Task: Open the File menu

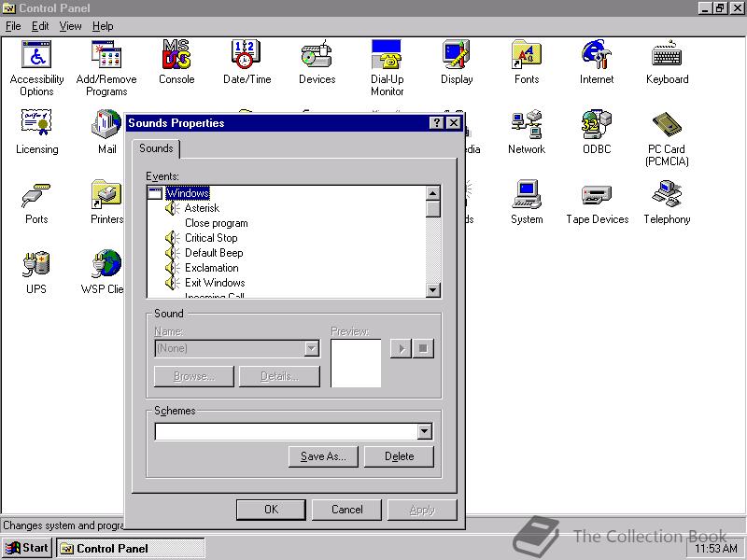Action: 13,26
